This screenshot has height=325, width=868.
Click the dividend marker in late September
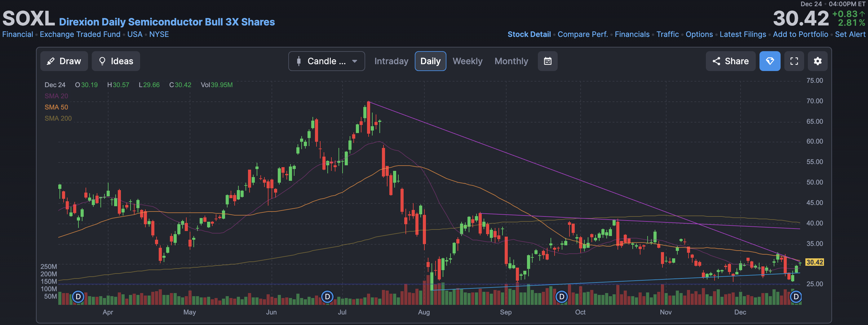(561, 297)
